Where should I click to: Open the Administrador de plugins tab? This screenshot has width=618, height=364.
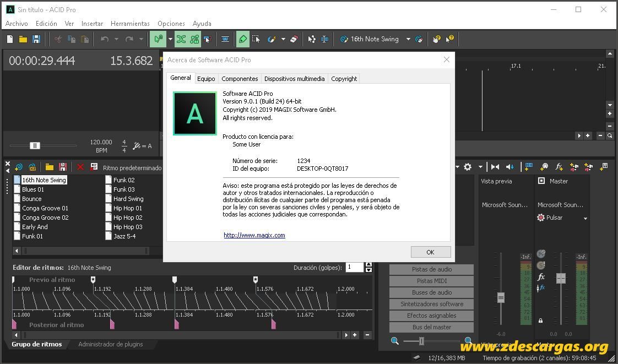(x=111, y=344)
